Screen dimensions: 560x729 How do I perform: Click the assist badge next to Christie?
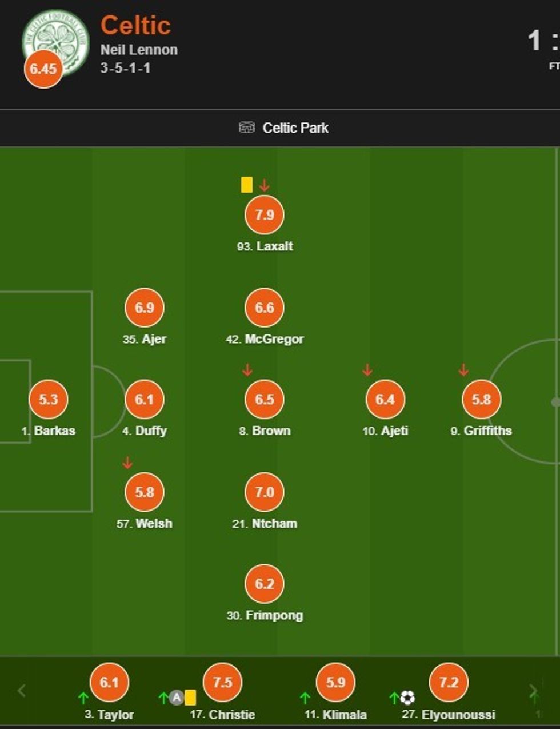pyautogui.click(x=177, y=698)
